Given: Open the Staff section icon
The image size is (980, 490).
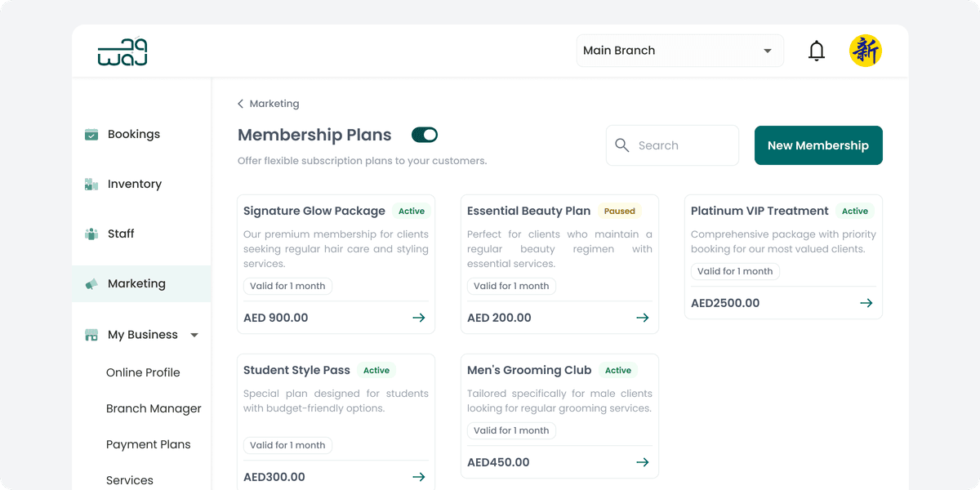Looking at the screenshot, I should click(x=91, y=234).
